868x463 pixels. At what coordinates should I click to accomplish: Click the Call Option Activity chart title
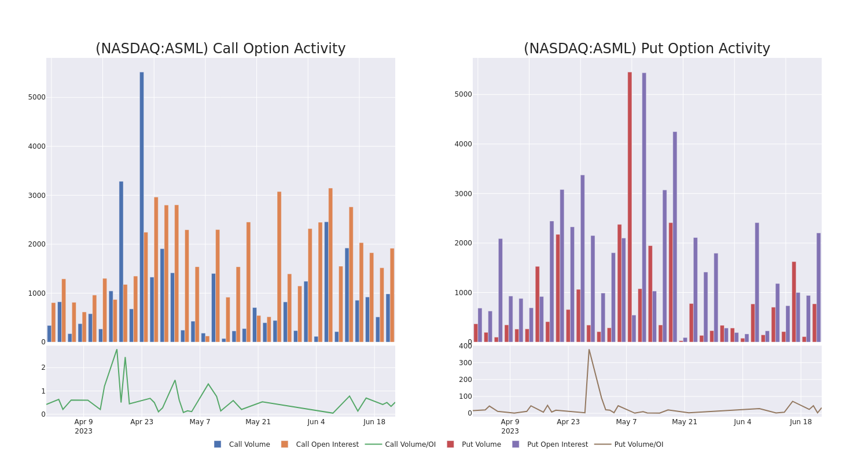[220, 49]
